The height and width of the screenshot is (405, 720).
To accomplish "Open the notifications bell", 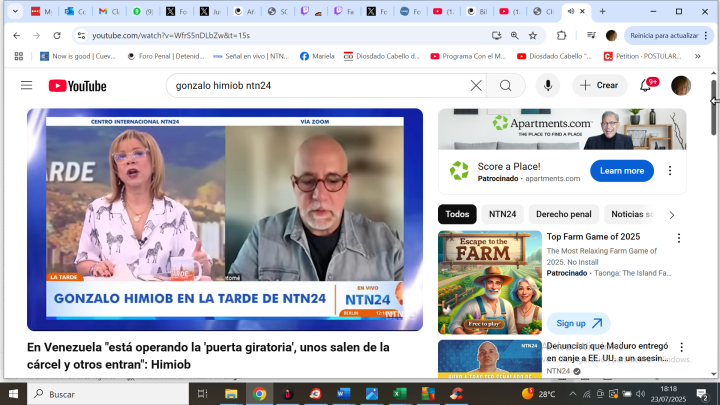I will pyautogui.click(x=647, y=86).
